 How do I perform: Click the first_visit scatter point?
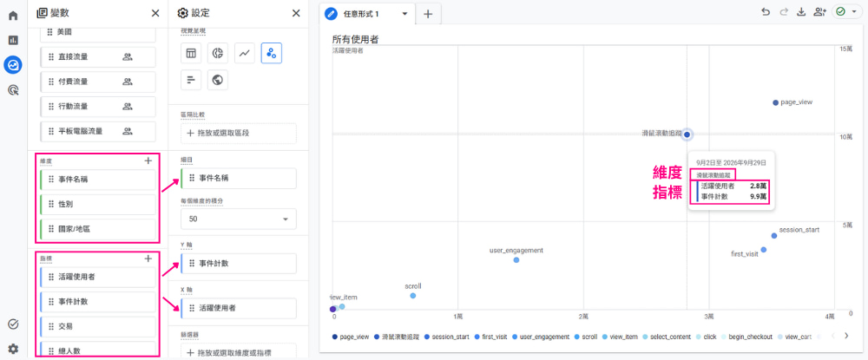pyautogui.click(x=763, y=250)
